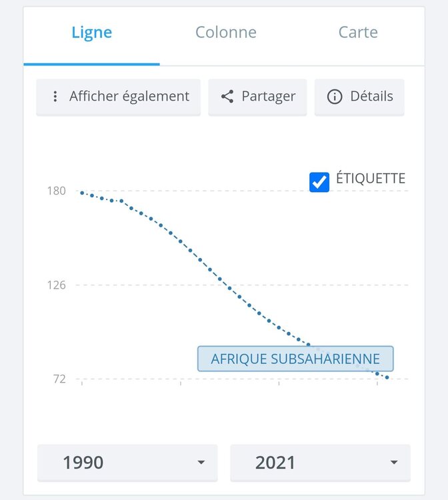This screenshot has height=500, width=448.
Task: Uncheck the ÉTIQUETTE checkbox
Action: click(x=319, y=181)
